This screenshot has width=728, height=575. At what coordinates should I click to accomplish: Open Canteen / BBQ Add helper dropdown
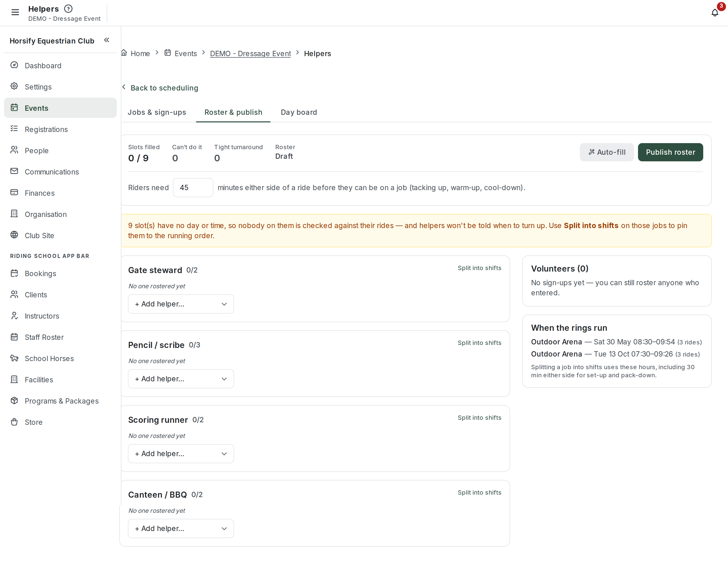(x=181, y=528)
